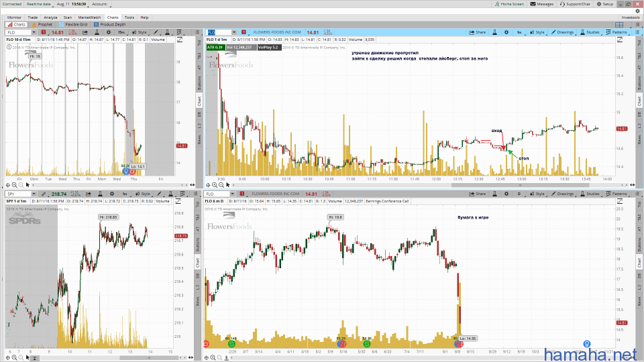Expand the Studies dropdown on FLO 1m chart
Viewport: 644px width, 362px height.
tap(590, 32)
